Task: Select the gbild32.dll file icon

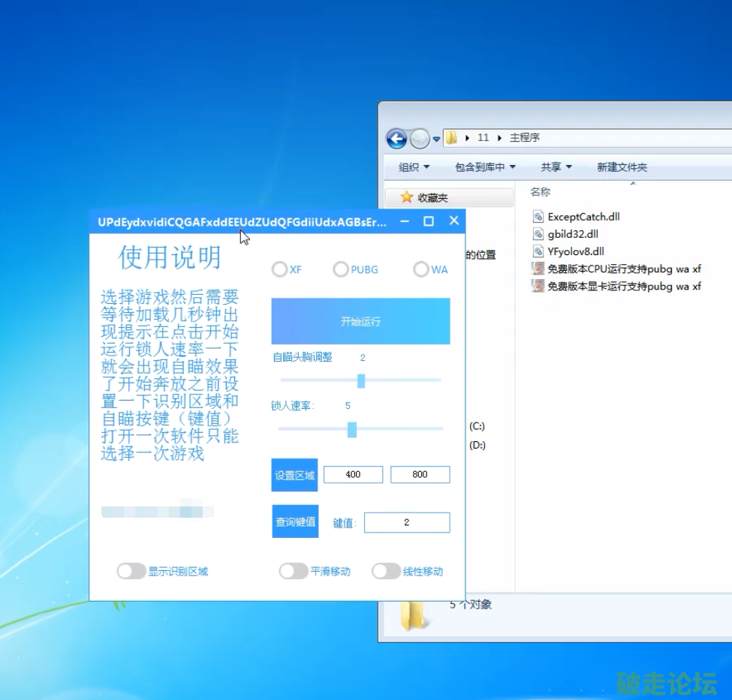Action: pos(538,233)
